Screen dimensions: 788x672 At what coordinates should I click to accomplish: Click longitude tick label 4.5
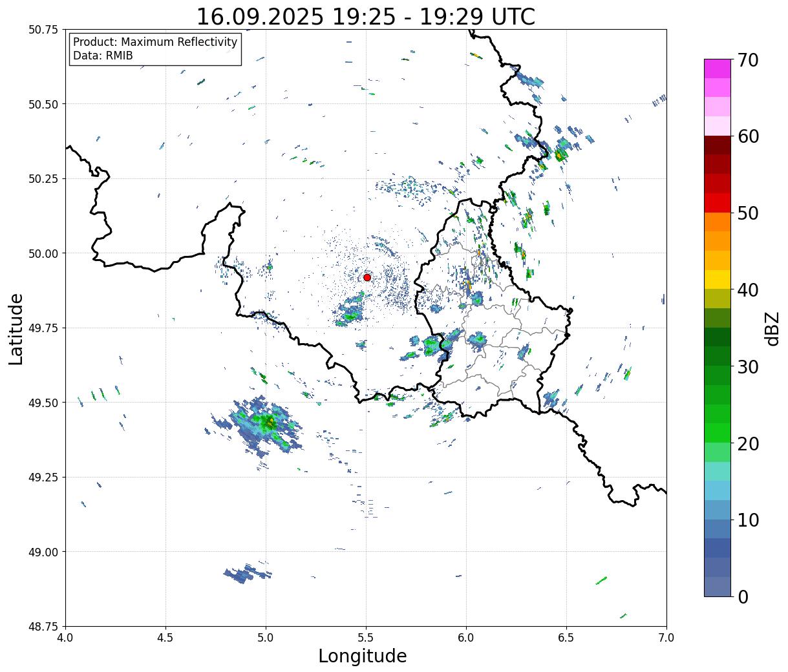tap(165, 638)
